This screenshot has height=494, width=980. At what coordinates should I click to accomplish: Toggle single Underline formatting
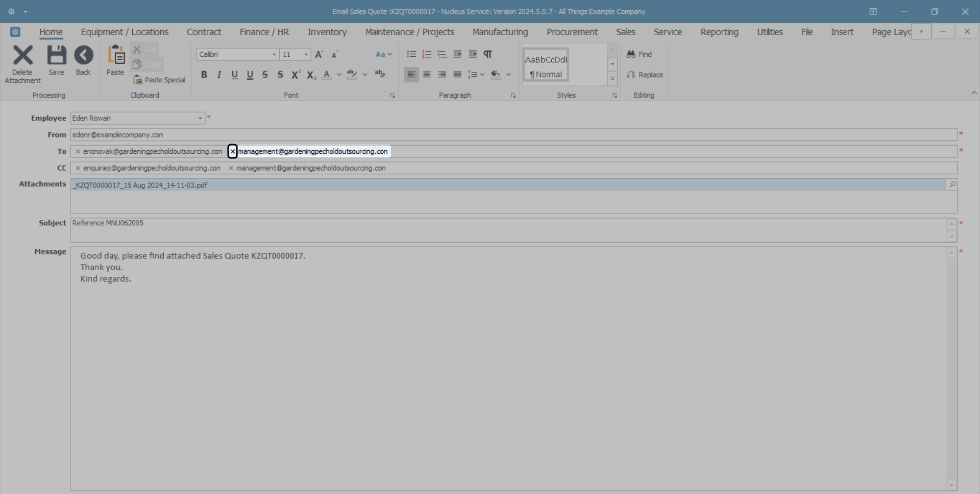coord(234,75)
